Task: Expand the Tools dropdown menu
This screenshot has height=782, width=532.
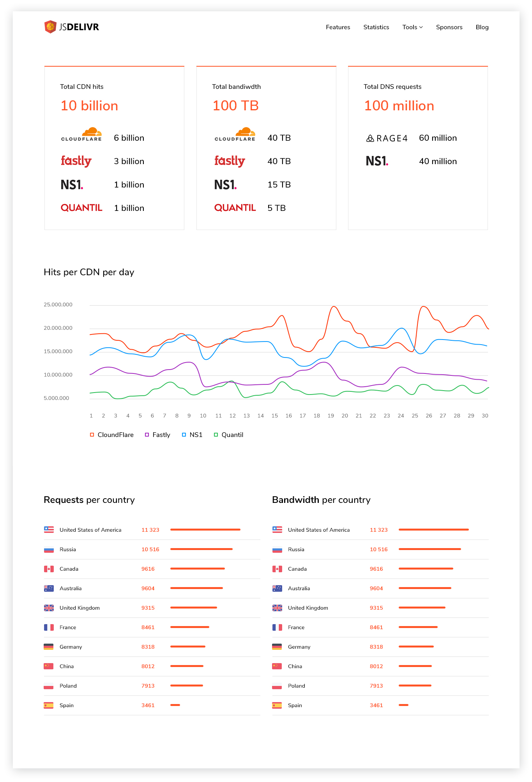Action: [x=412, y=27]
